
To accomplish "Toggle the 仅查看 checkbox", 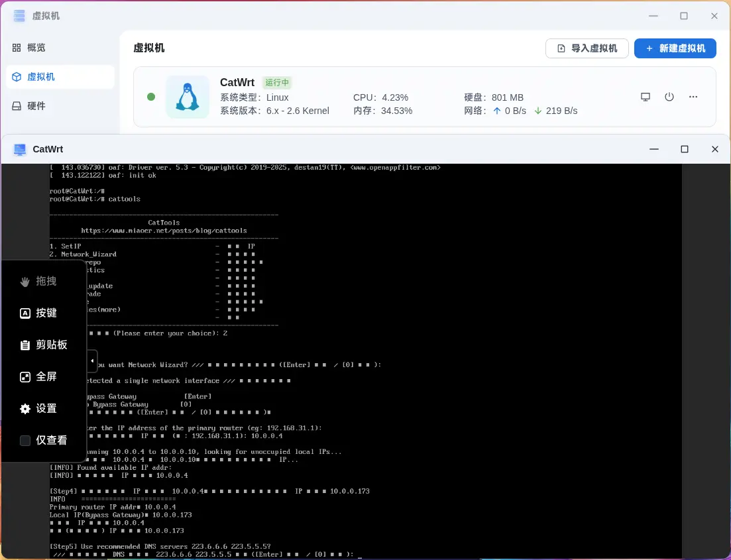I will click(25, 440).
